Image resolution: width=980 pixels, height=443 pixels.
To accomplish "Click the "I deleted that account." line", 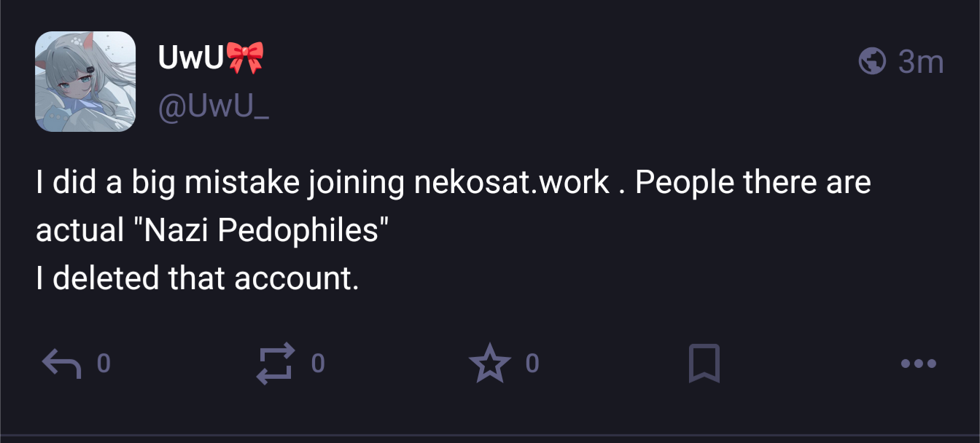I will click(x=197, y=278).
